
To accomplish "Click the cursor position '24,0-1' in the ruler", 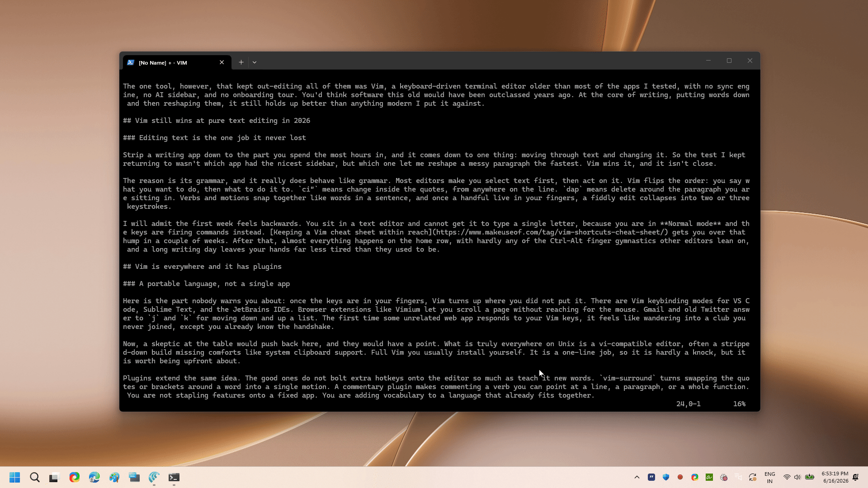I will [x=689, y=404].
